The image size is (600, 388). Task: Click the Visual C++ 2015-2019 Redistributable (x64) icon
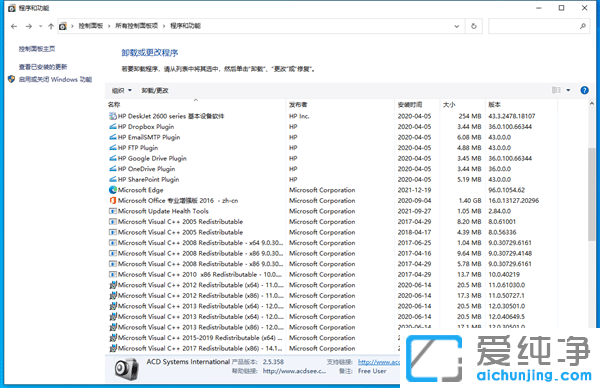coord(113,337)
